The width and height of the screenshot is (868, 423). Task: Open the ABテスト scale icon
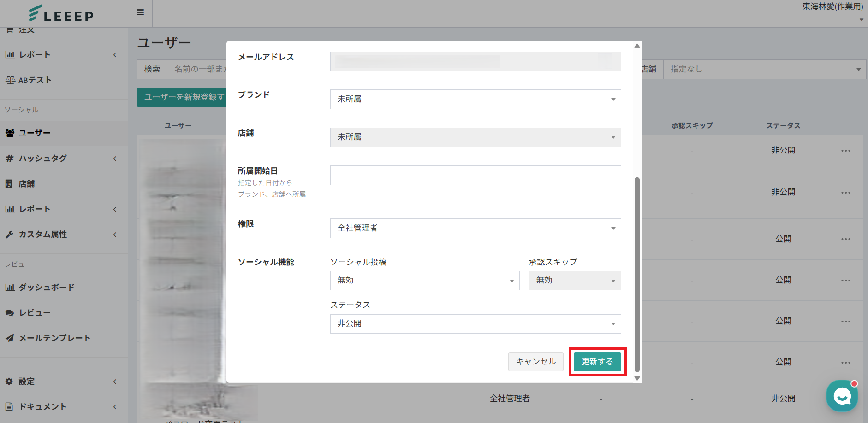tap(10, 80)
